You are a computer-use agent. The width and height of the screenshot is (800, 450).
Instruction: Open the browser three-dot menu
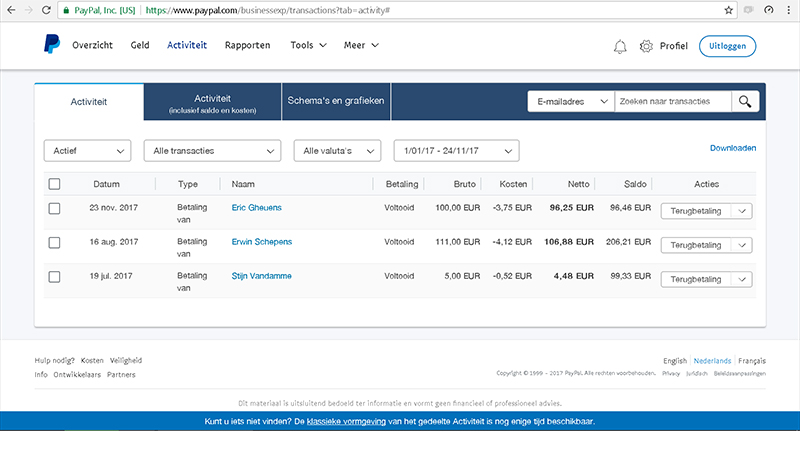click(789, 10)
